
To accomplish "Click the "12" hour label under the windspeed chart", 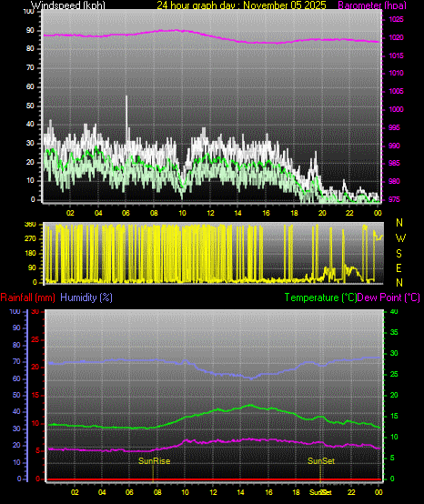I will [x=210, y=213].
